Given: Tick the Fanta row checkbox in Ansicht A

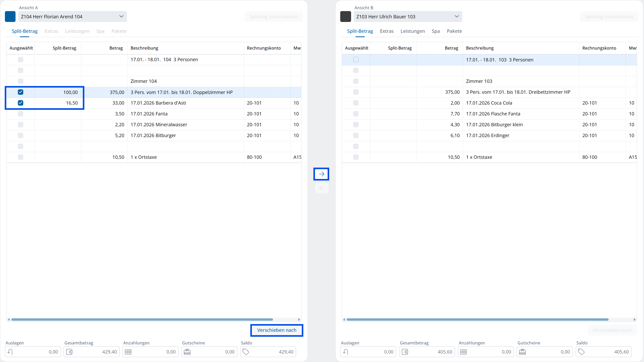Looking at the screenshot, I should (20, 114).
